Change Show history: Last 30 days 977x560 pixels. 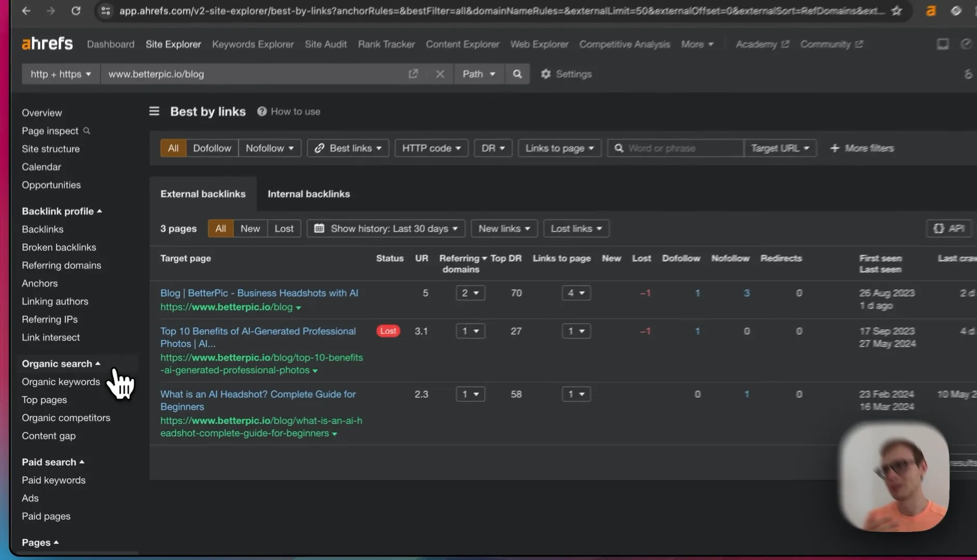point(386,228)
